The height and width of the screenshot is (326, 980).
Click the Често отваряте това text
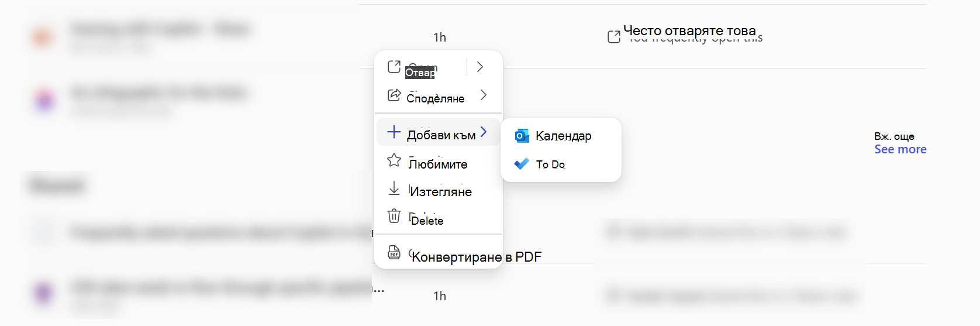(x=689, y=30)
